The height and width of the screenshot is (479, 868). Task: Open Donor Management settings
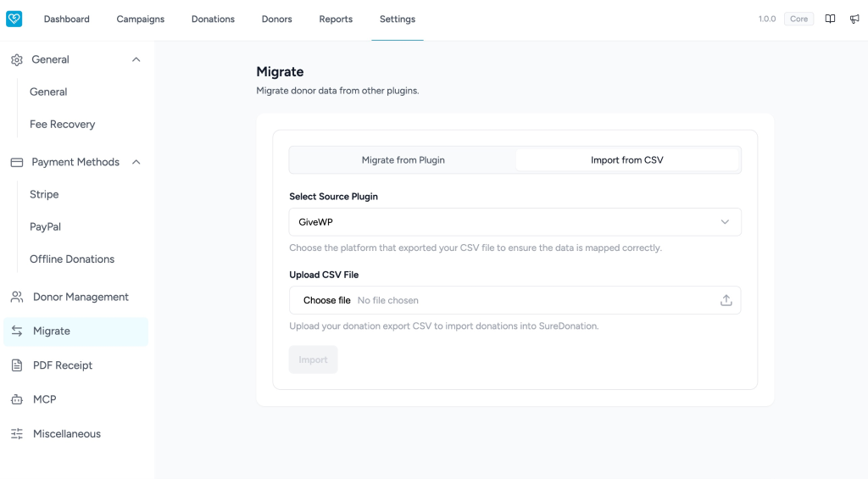pyautogui.click(x=75, y=297)
